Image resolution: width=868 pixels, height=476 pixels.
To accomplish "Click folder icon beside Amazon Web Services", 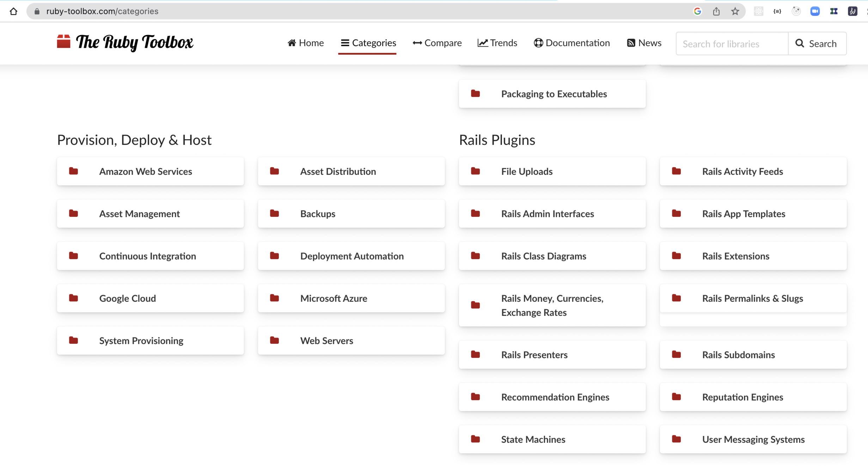I will [73, 171].
